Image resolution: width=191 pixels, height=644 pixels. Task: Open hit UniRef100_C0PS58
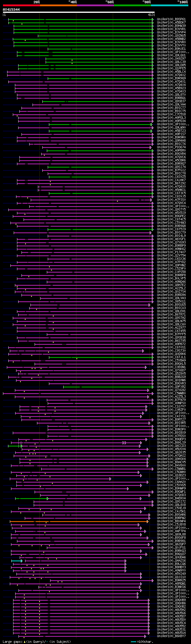point(171,272)
